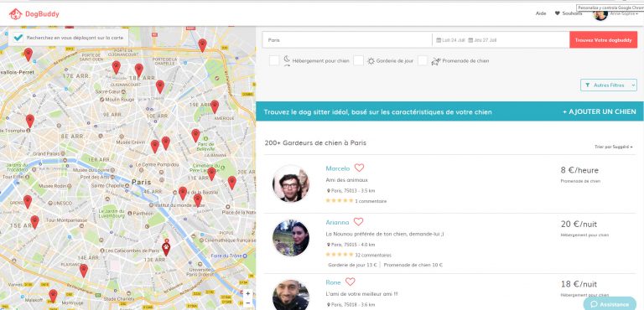Click the heart icon beside Rone

point(350,282)
